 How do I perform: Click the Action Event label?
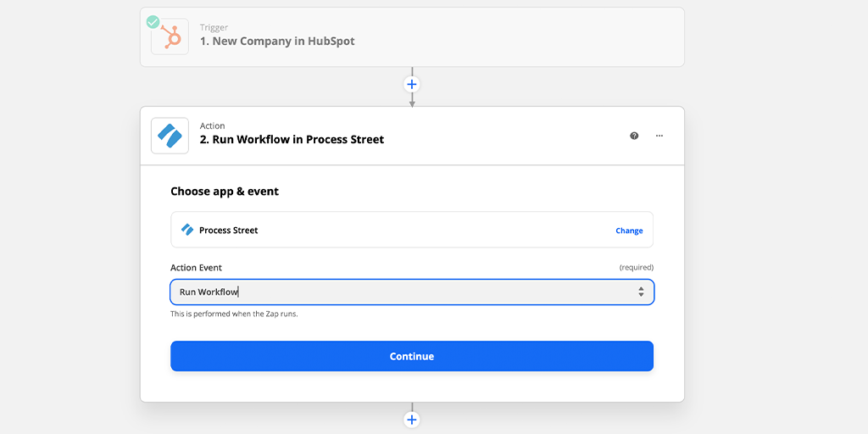[196, 267]
